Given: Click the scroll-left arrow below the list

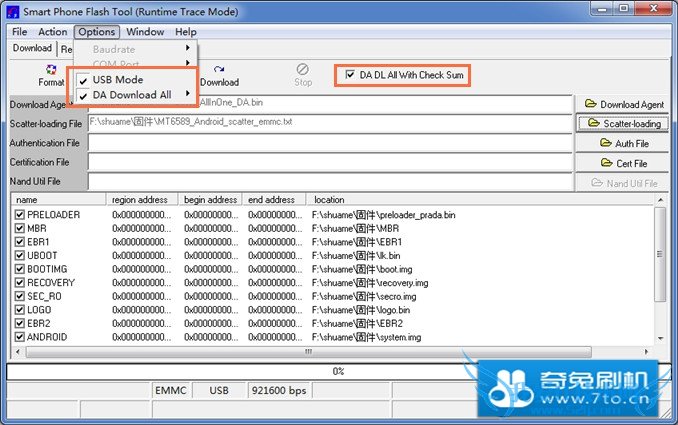Looking at the screenshot, I should coord(18,352).
